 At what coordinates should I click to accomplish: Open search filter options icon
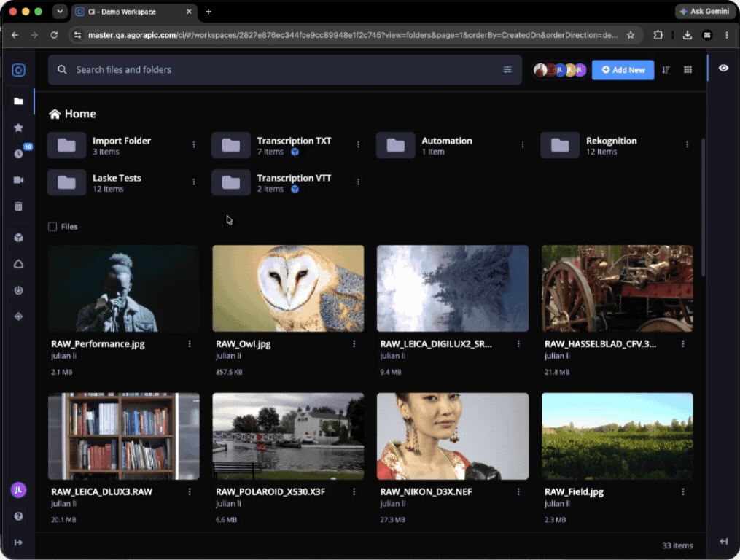507,70
